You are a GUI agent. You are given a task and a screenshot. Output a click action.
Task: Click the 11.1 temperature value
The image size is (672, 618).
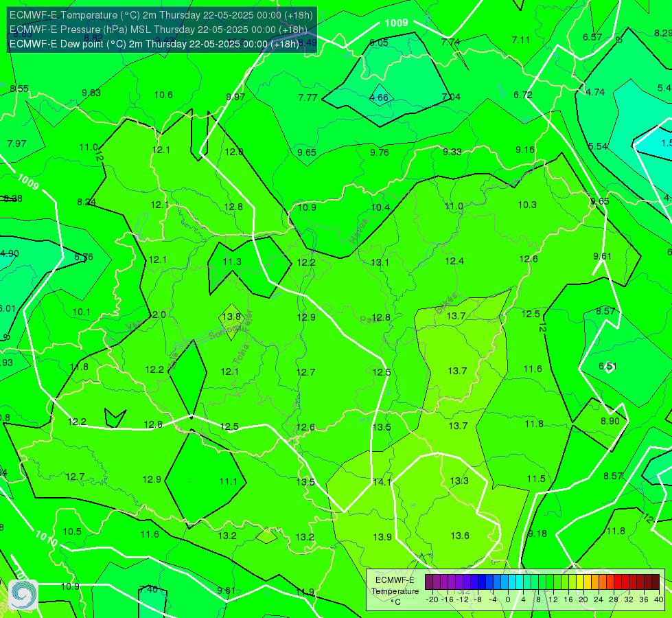click(x=229, y=481)
